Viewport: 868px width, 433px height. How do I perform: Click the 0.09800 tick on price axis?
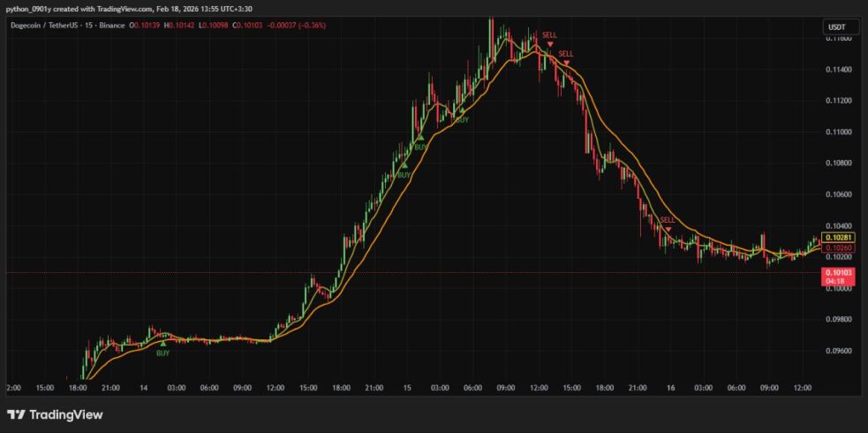(x=838, y=320)
